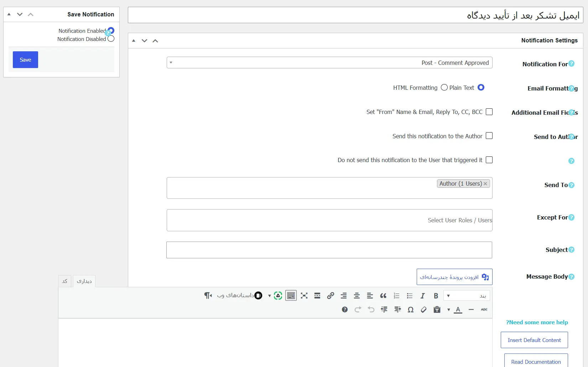Click the insert/edit link icon
The image size is (588, 367).
331,296
